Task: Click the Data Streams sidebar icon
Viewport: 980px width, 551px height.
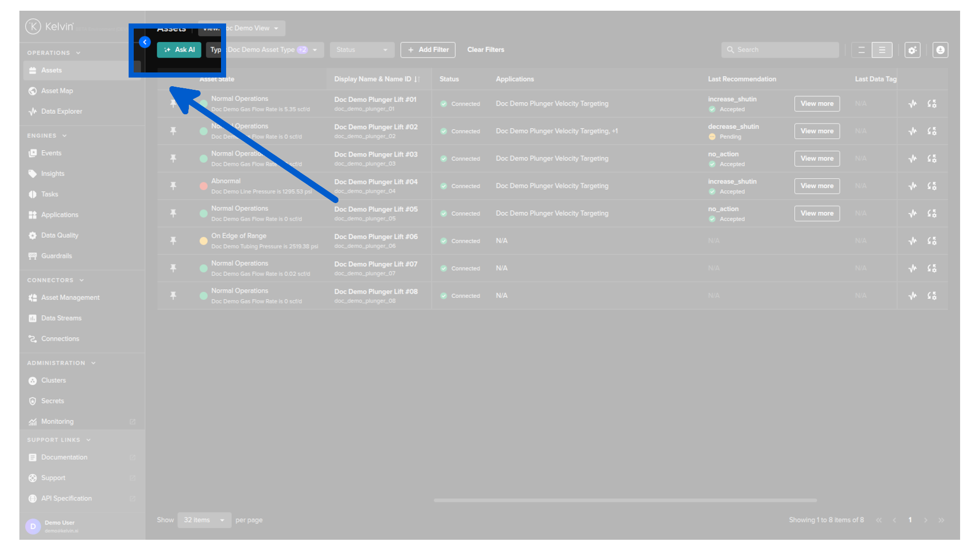Action: coord(33,318)
